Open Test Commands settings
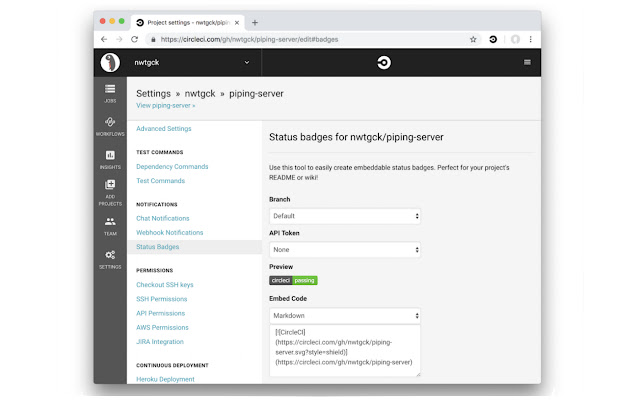 point(160,180)
